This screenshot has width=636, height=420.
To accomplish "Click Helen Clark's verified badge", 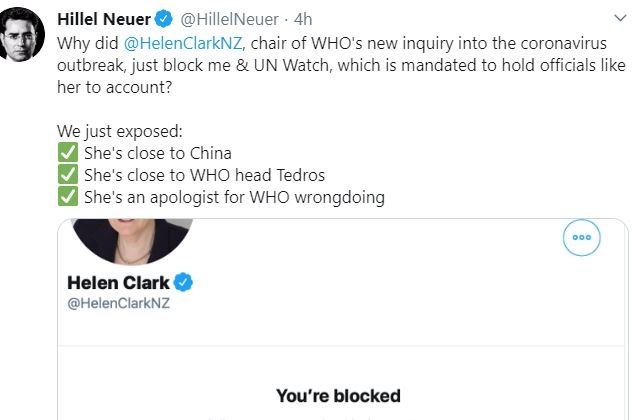I will 183,282.
